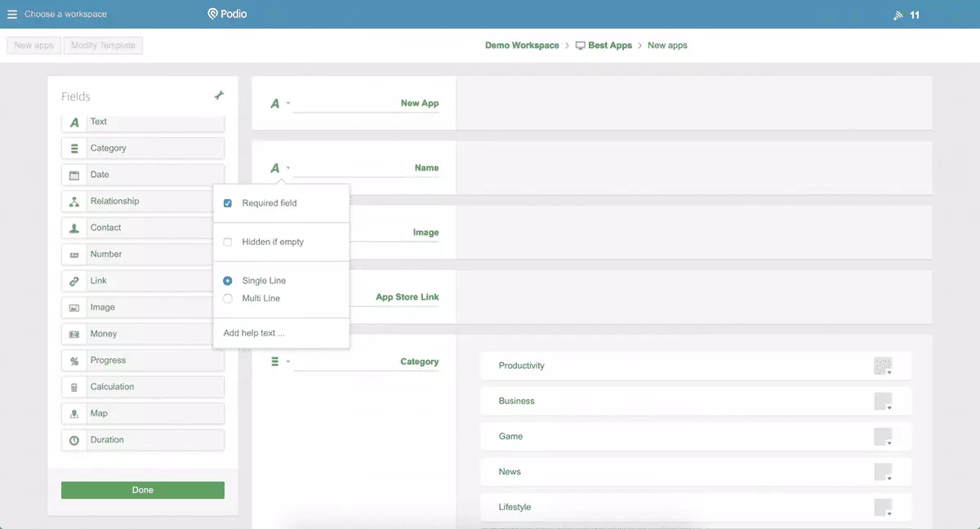Go to Demo Workspace breadcrumb
This screenshot has height=529, width=980.
(522, 46)
